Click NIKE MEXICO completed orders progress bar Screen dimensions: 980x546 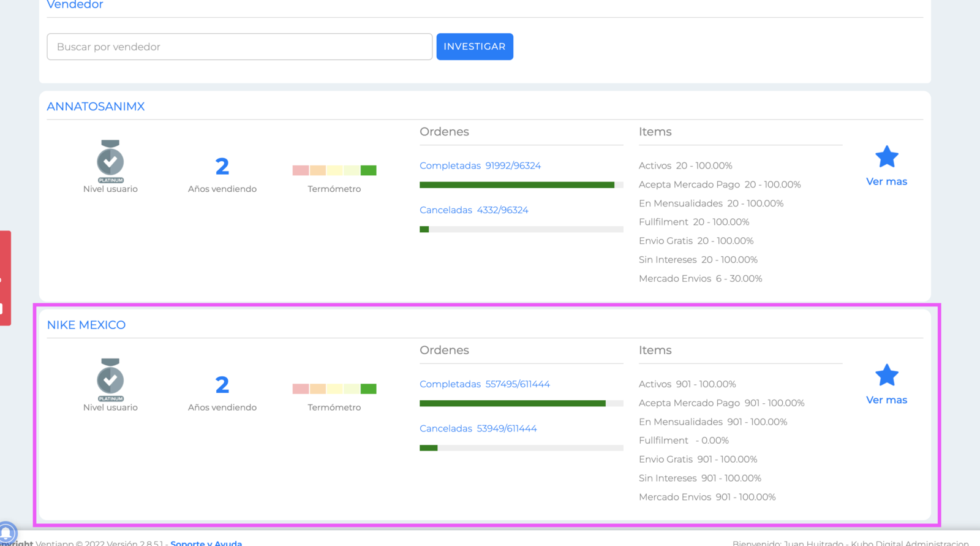coord(521,403)
